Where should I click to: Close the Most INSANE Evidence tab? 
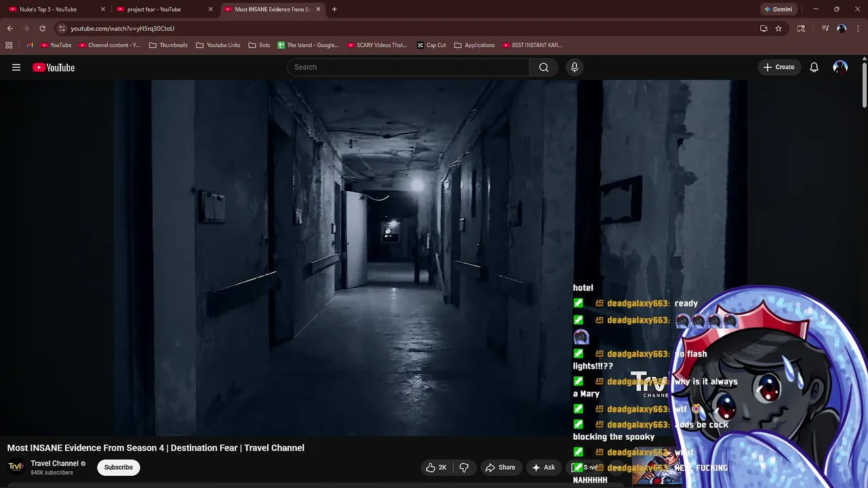coord(318,9)
